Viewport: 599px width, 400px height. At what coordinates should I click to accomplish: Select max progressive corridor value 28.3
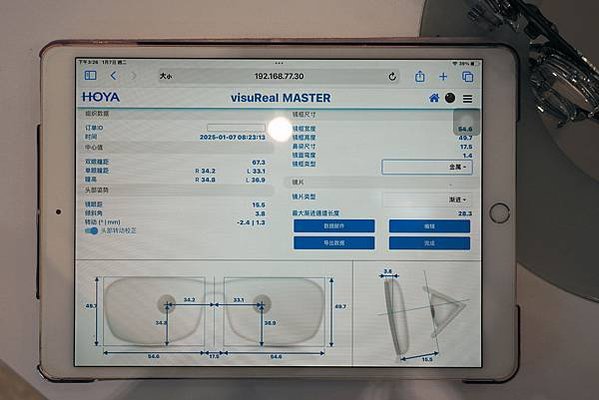click(x=465, y=214)
